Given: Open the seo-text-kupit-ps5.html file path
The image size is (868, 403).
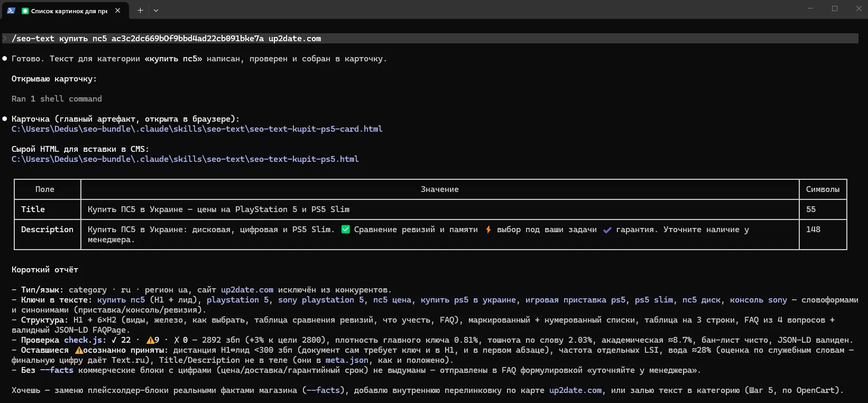Looking at the screenshot, I should (x=185, y=159).
